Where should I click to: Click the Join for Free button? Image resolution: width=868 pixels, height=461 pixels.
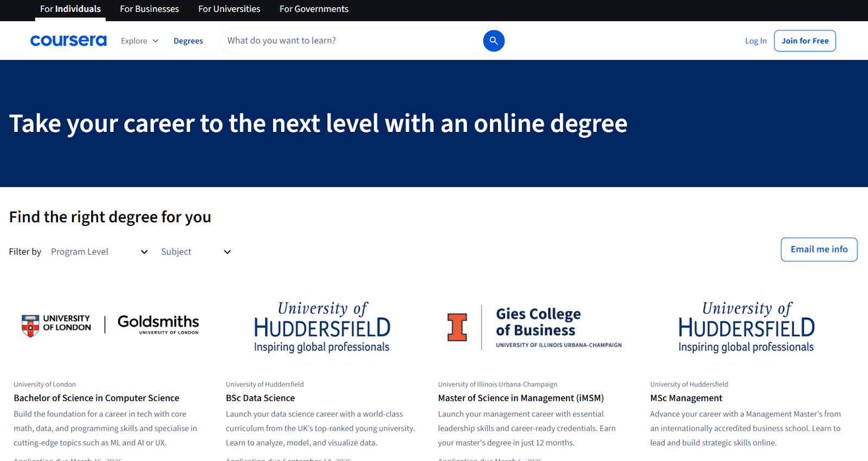805,41
